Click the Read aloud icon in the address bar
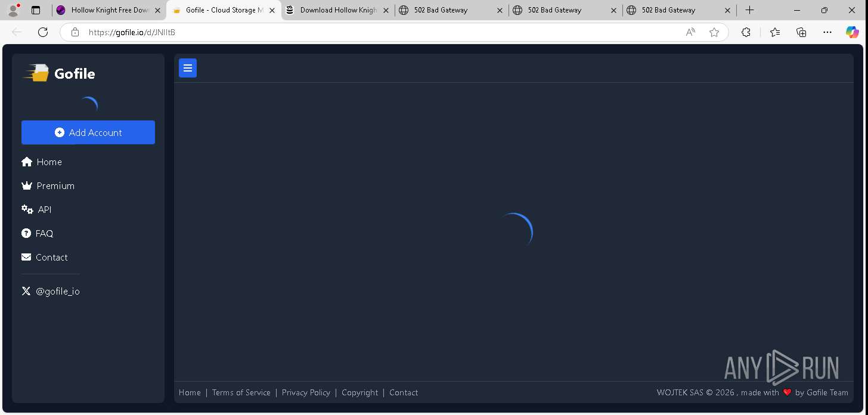Viewport: 868px width, 415px height. [x=690, y=32]
